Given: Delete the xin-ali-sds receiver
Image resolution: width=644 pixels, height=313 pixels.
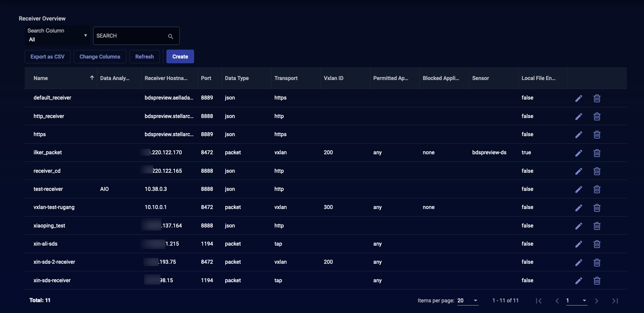Looking at the screenshot, I should [597, 244].
